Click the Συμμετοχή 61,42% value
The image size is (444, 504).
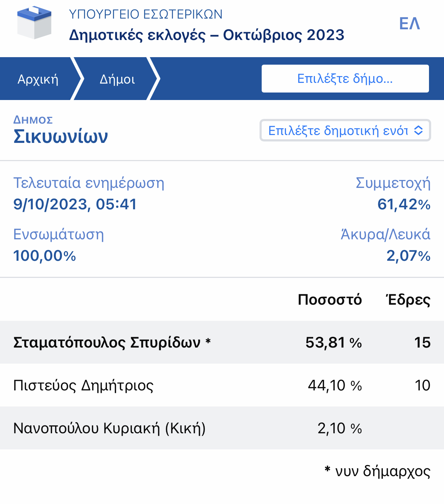point(404,204)
